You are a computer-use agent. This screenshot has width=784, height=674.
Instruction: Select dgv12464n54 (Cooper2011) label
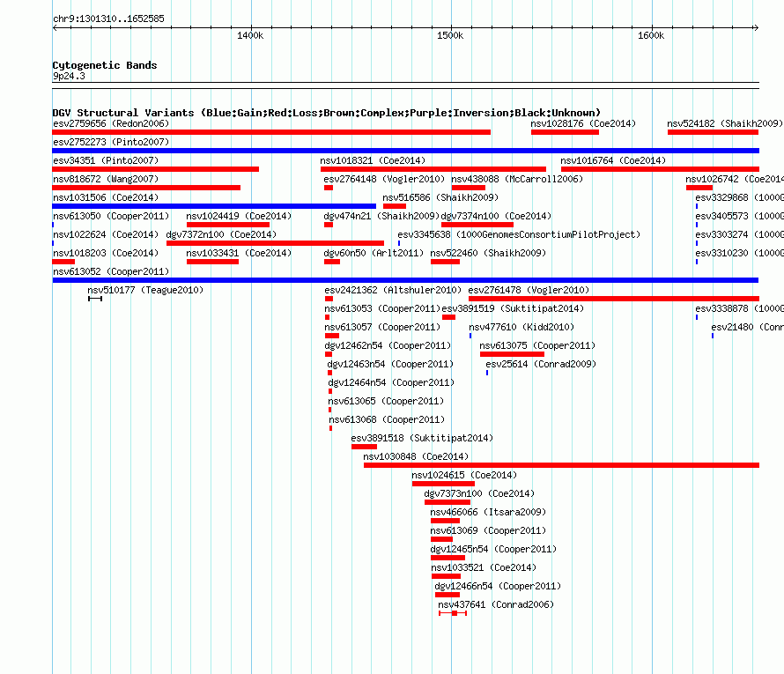[391, 382]
